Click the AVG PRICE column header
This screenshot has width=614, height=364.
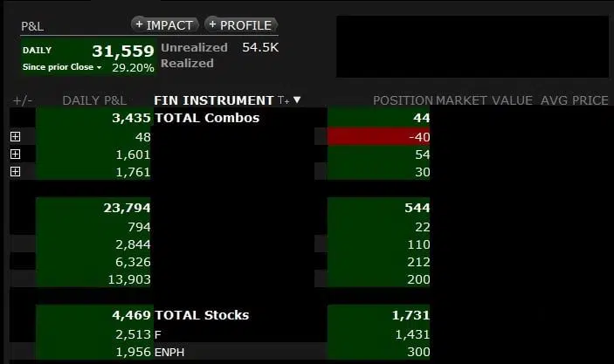click(x=575, y=100)
